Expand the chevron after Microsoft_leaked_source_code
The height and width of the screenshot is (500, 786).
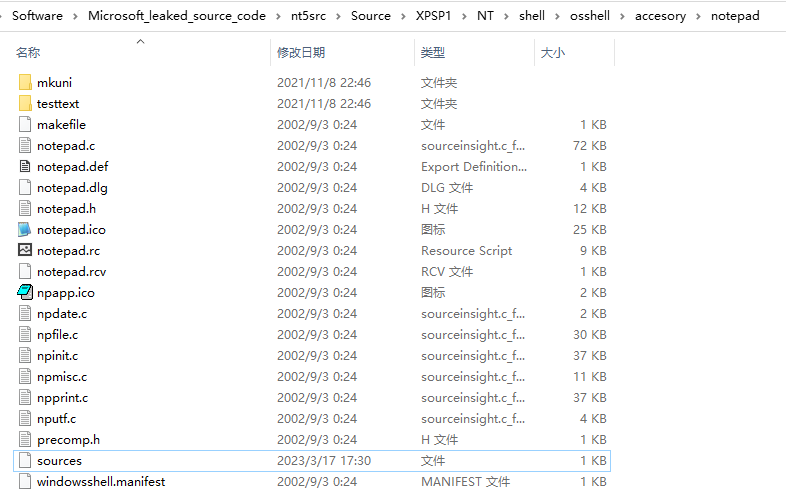(278, 16)
